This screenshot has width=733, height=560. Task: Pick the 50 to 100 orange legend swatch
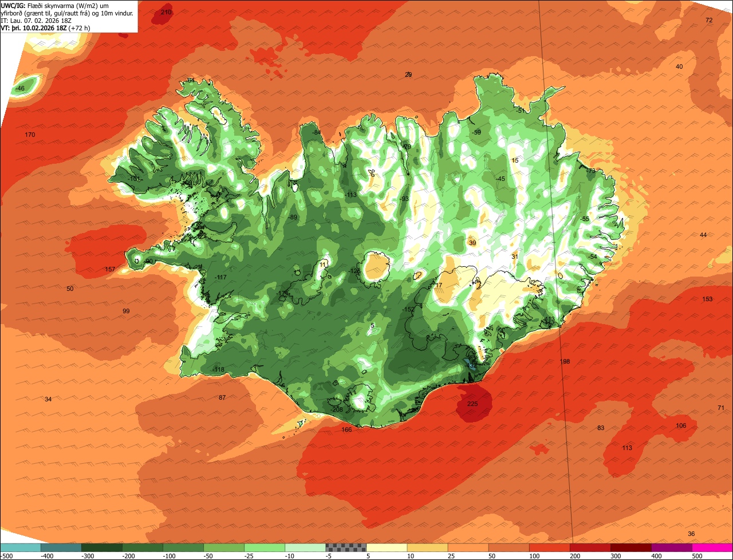(x=509, y=547)
